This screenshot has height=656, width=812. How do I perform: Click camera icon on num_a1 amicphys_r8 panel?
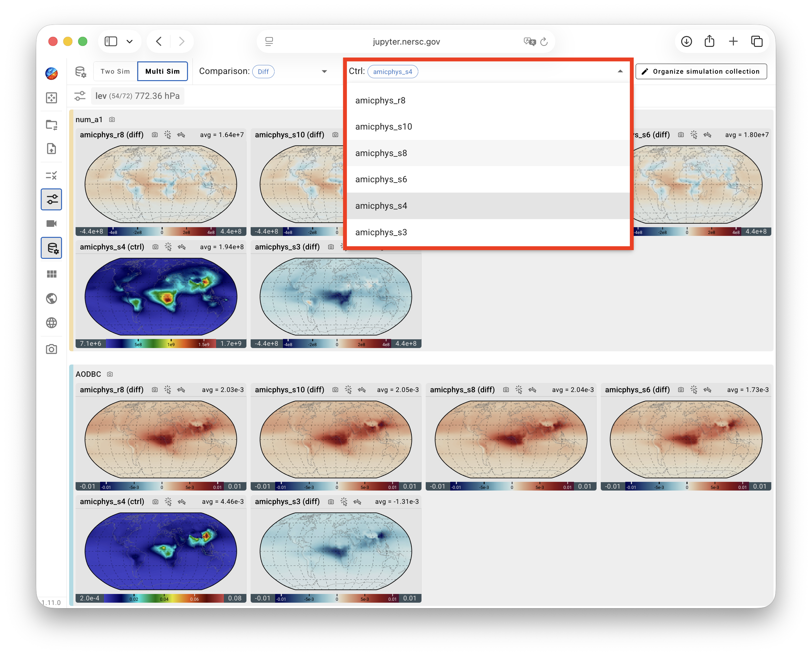click(x=154, y=135)
